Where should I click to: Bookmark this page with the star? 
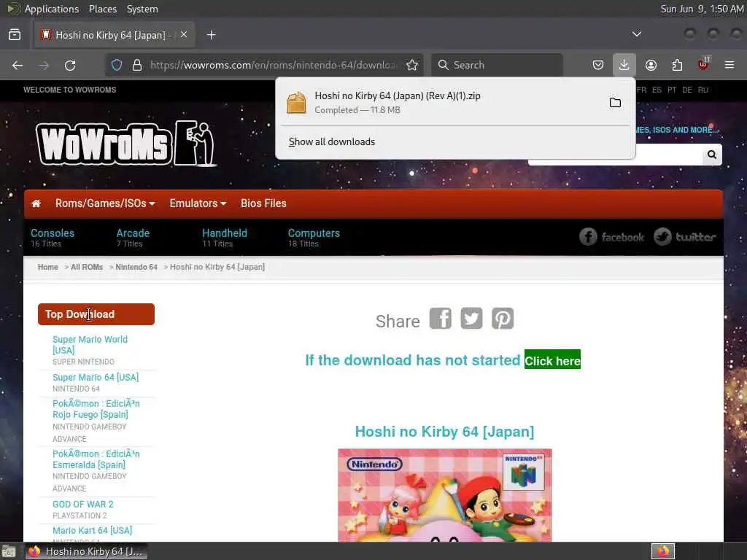[412, 65]
